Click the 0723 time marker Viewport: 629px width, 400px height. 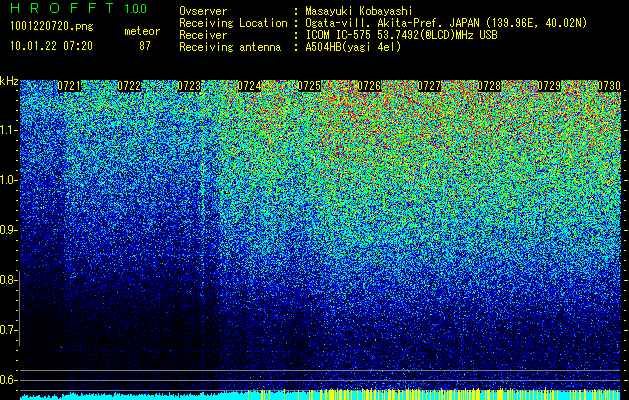(189, 86)
